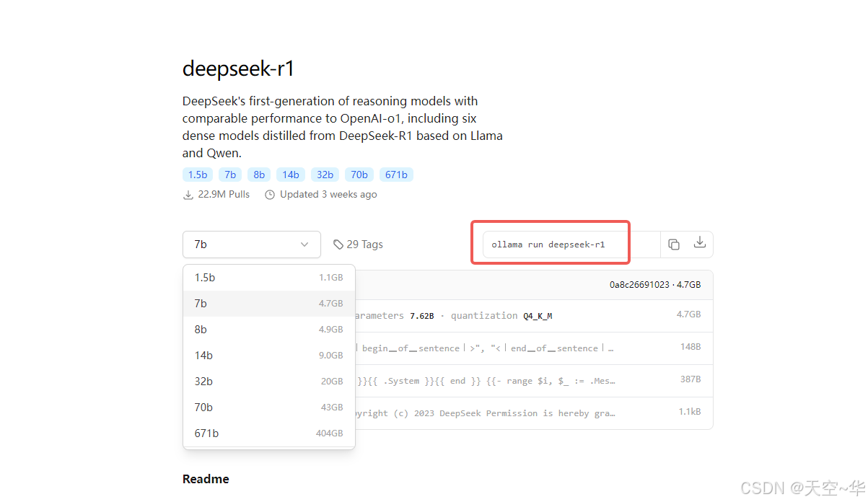Click the 32b blue tag badge

click(x=325, y=175)
